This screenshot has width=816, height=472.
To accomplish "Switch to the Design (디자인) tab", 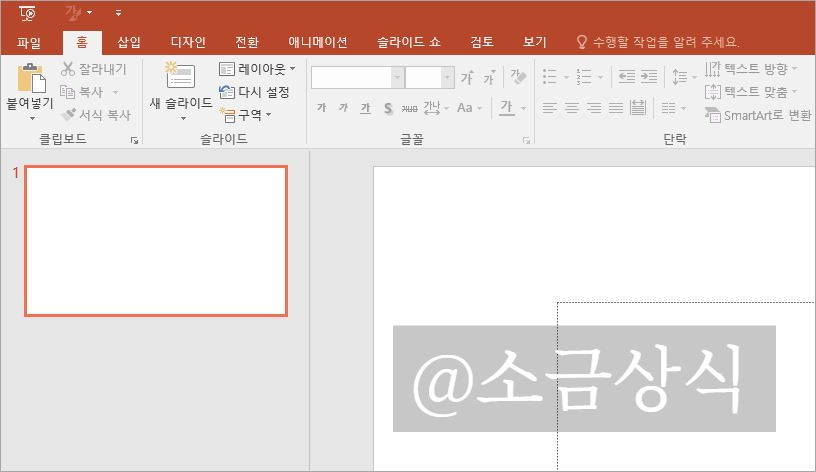I will tap(188, 43).
